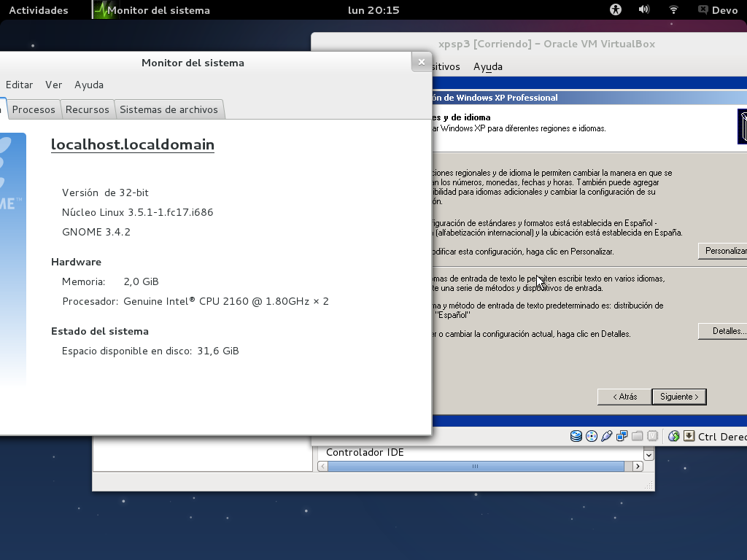Viewport: 747px width, 560px height.
Task: Click the 'Hardware' section heading
Action: point(76,262)
